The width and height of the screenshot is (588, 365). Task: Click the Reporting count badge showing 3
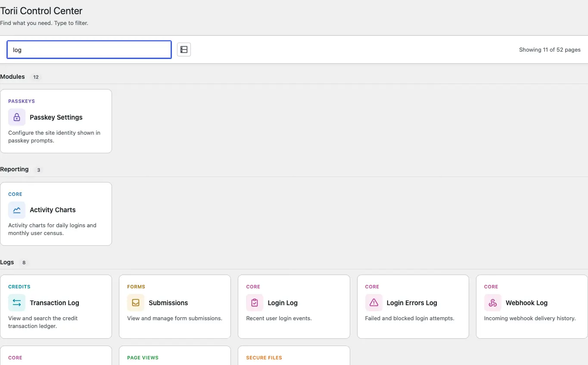click(x=38, y=170)
